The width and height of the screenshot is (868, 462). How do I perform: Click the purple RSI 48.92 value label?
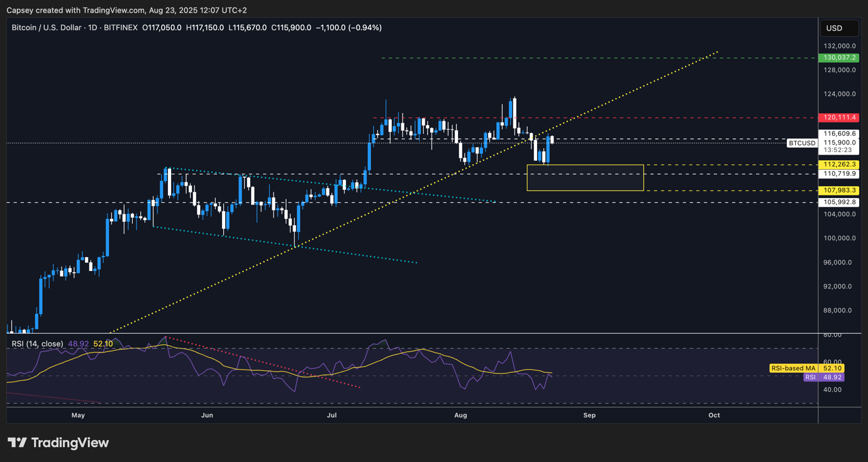pos(823,377)
